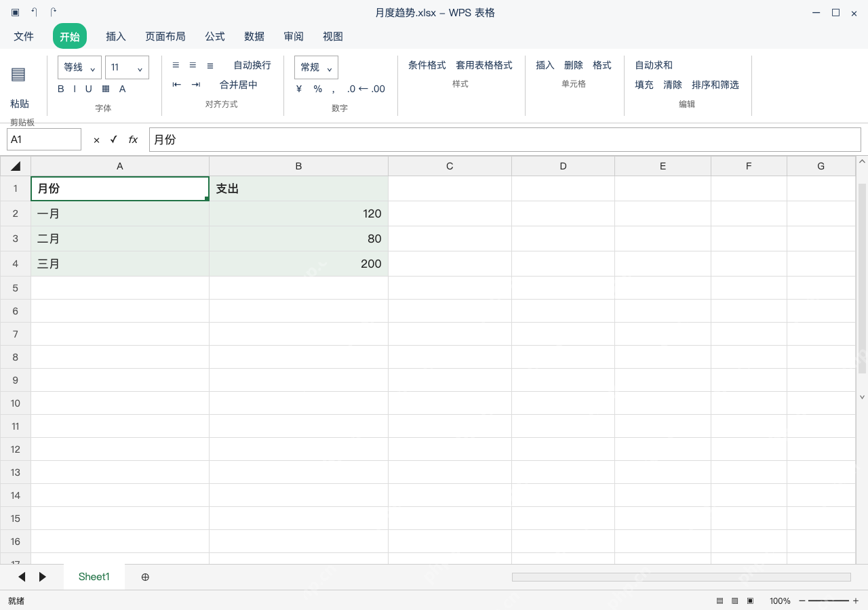The image size is (868, 610).
Task: Switch to the 数据 ribbon tab
Action: pos(254,37)
